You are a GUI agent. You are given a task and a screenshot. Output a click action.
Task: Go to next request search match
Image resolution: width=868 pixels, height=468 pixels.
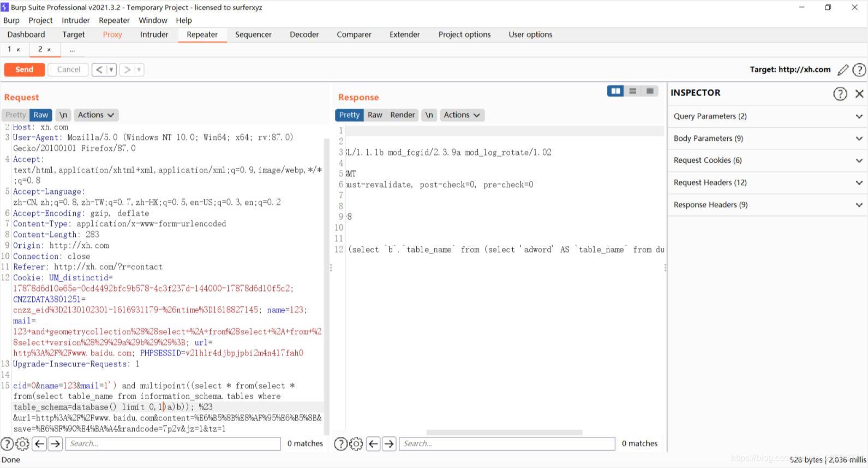[x=55, y=444]
